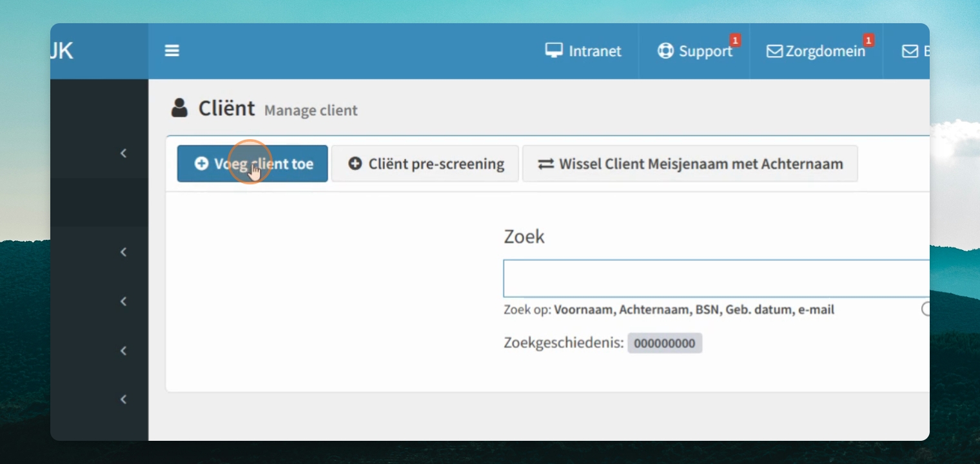This screenshot has height=464, width=980.
Task: Click the Intranet monitor icon
Action: point(554,50)
